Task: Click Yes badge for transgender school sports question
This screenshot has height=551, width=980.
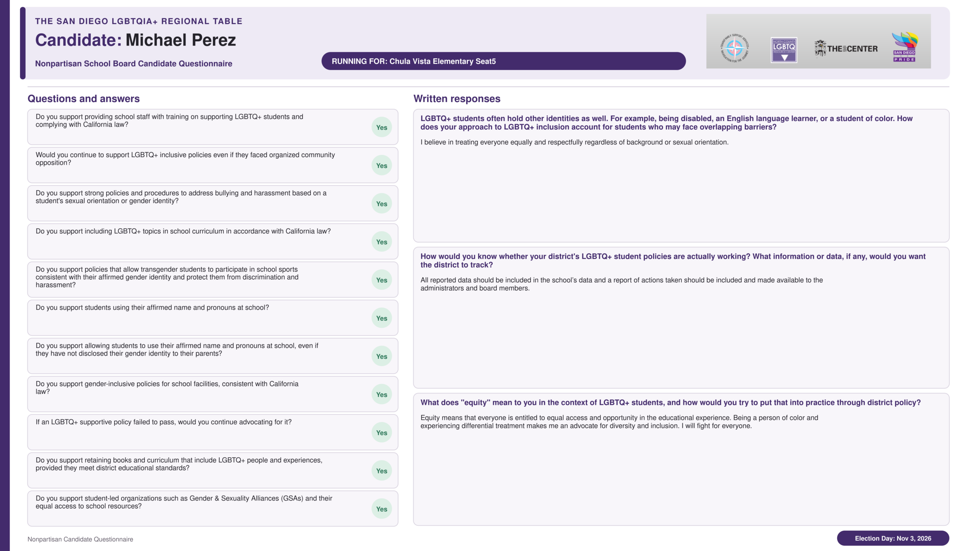Action: pyautogui.click(x=382, y=280)
